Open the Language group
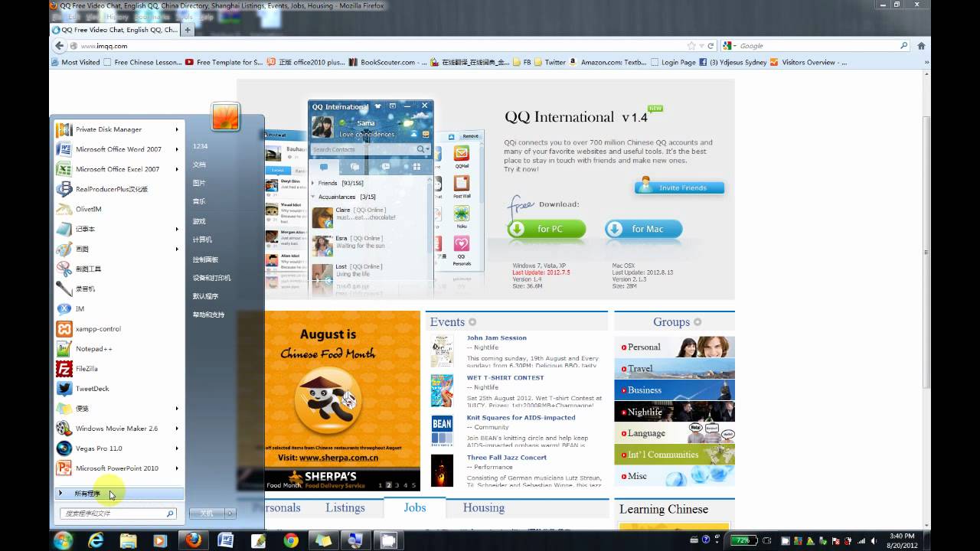The height and width of the screenshot is (551, 980). tap(675, 432)
